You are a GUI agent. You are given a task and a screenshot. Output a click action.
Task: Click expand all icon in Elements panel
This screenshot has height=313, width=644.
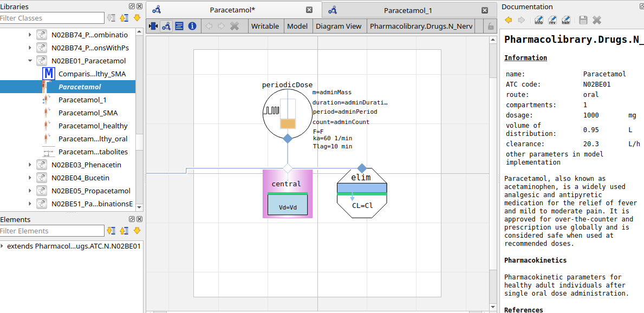pyautogui.click(x=111, y=231)
